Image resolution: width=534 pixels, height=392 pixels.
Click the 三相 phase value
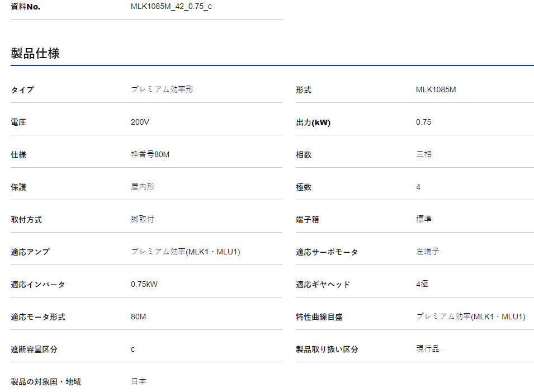[x=423, y=154]
